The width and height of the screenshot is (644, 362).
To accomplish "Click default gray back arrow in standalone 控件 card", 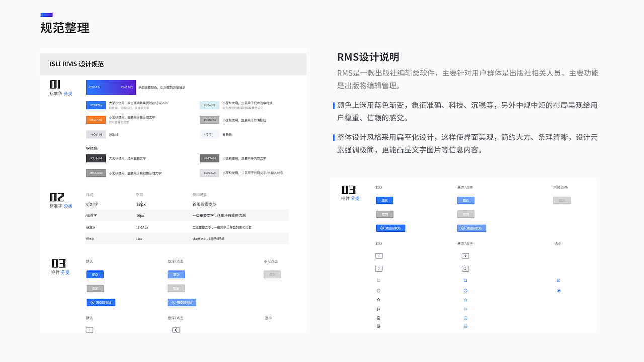I will pos(379,256).
